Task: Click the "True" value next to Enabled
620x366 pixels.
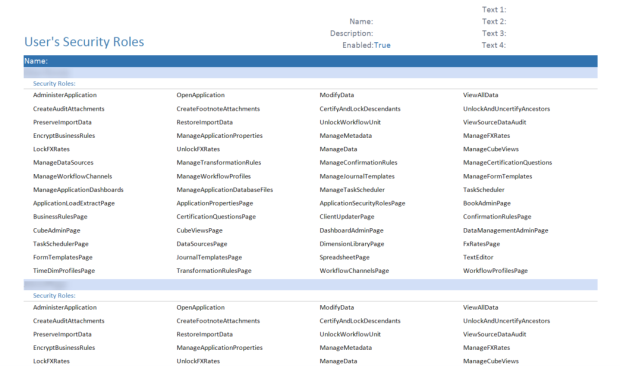Action: [382, 45]
